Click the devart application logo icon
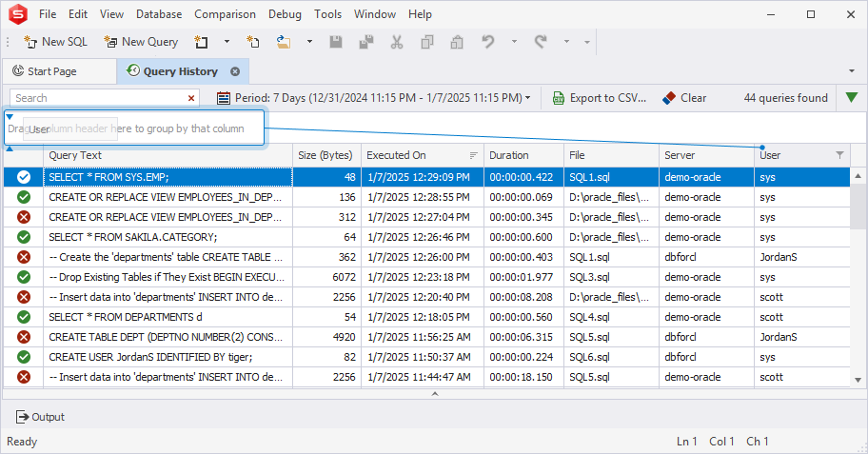Image resolution: width=868 pixels, height=454 pixels. coord(18,14)
